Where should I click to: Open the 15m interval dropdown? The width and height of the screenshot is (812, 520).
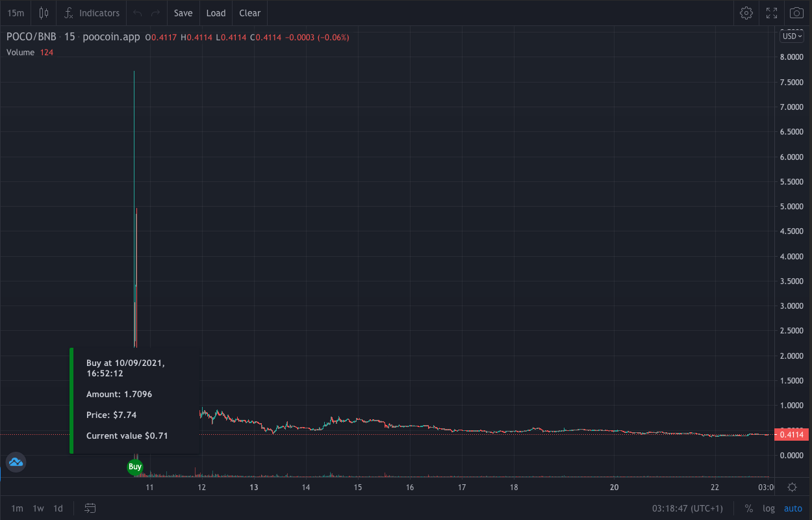tap(16, 13)
